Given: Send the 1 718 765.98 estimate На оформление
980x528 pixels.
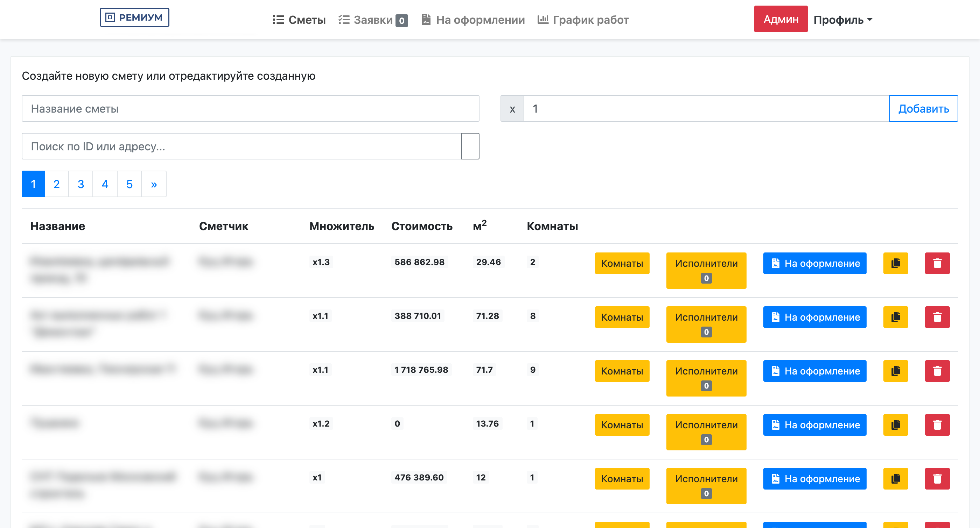Looking at the screenshot, I should pyautogui.click(x=814, y=371).
